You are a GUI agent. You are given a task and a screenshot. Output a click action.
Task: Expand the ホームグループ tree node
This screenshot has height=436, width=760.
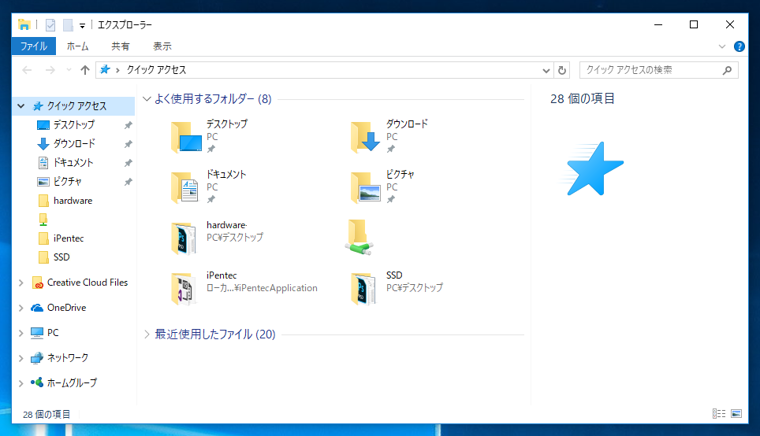pyautogui.click(x=21, y=383)
